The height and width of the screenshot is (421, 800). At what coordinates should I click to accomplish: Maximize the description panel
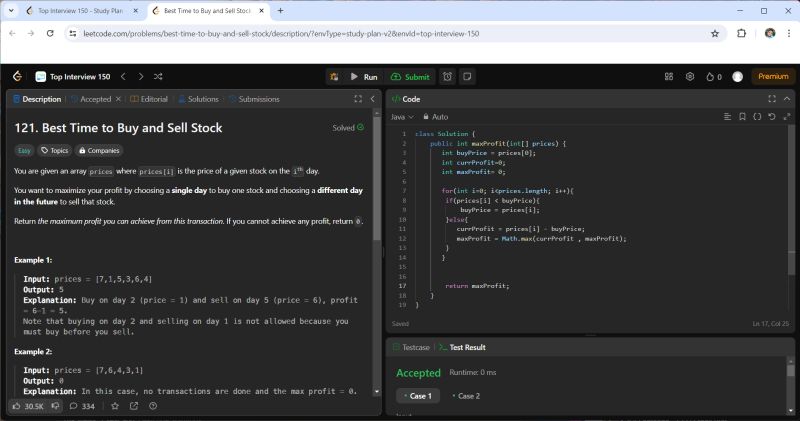coord(358,99)
